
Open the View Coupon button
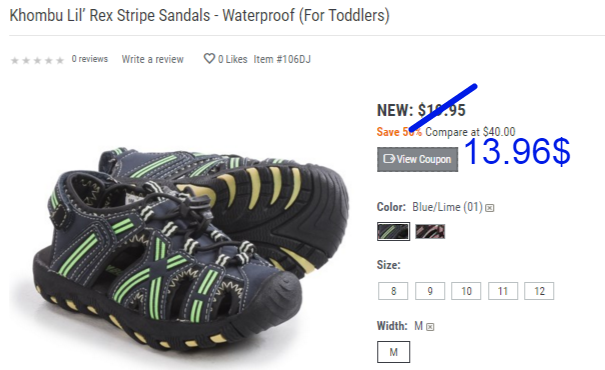417,159
